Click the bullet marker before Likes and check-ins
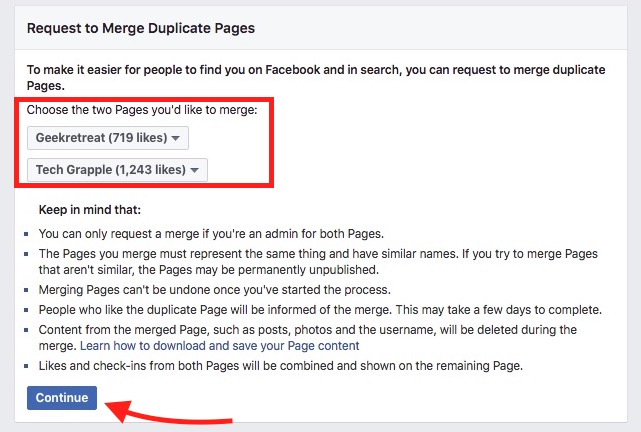 [x=26, y=366]
